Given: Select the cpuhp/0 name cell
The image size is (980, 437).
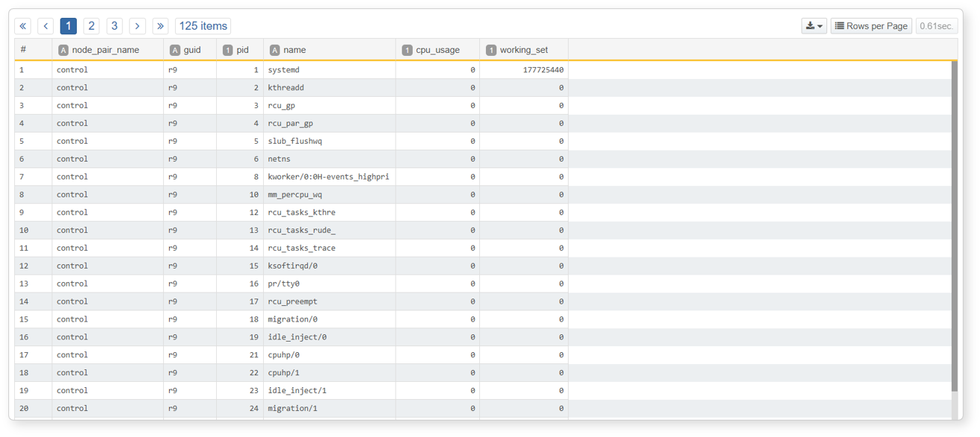Looking at the screenshot, I should pos(329,355).
